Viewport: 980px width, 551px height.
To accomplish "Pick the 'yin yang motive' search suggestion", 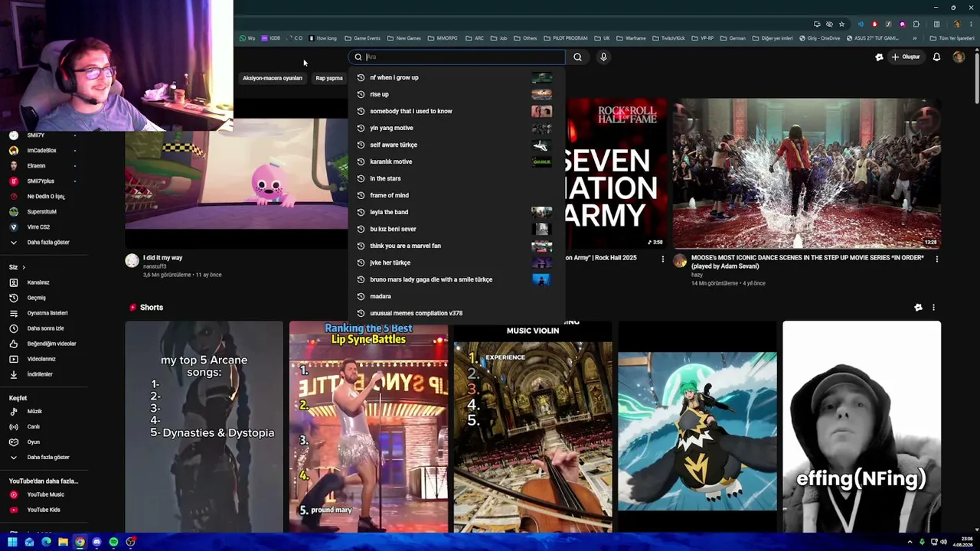I will coord(456,128).
